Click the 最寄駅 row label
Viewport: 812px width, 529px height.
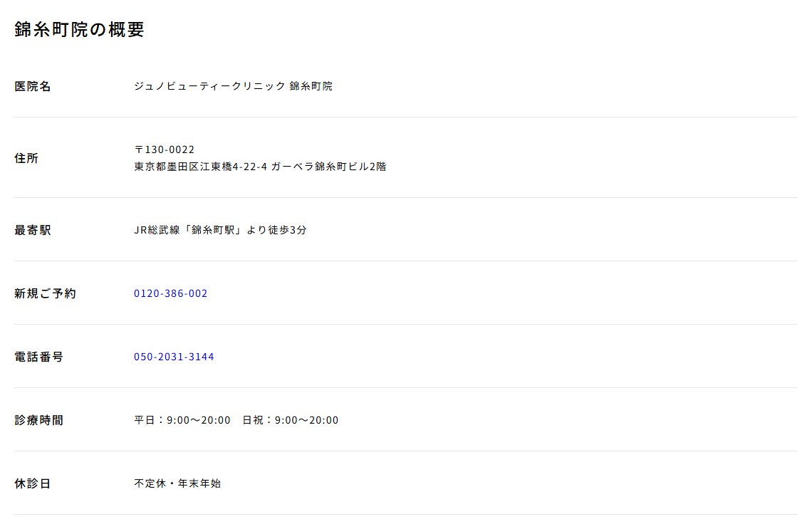pyautogui.click(x=33, y=231)
